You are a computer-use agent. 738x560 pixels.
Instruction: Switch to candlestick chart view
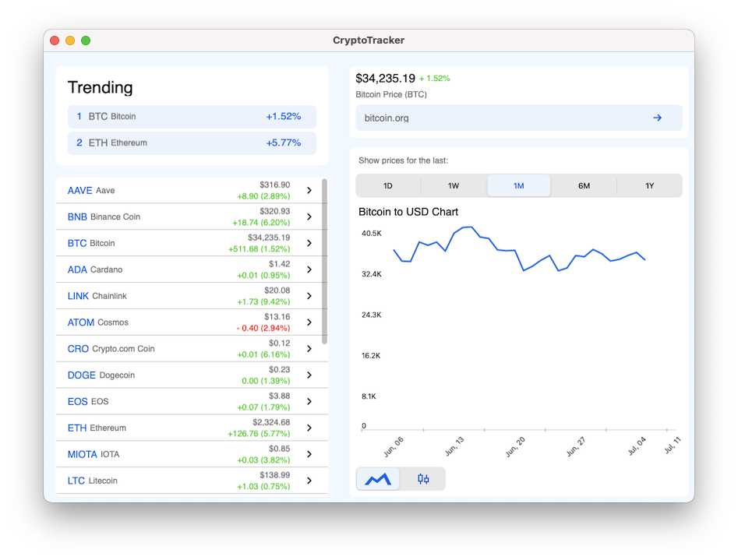(x=423, y=479)
